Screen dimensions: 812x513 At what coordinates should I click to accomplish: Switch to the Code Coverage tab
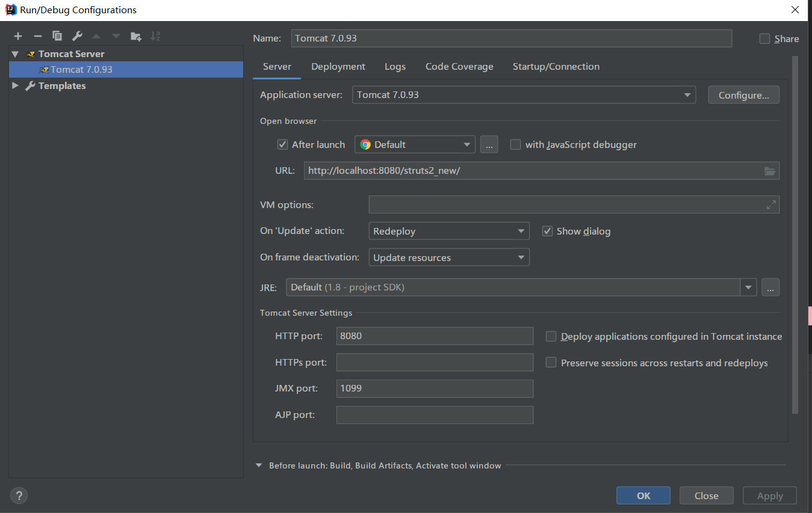[x=459, y=67]
